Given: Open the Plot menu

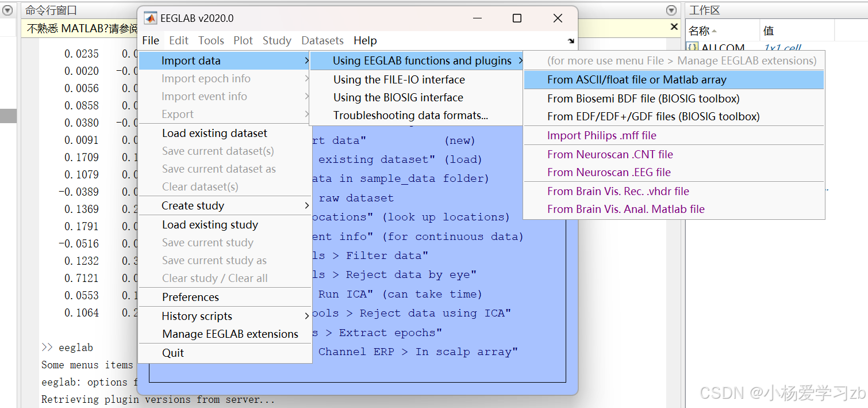Looking at the screenshot, I should click(x=243, y=40).
